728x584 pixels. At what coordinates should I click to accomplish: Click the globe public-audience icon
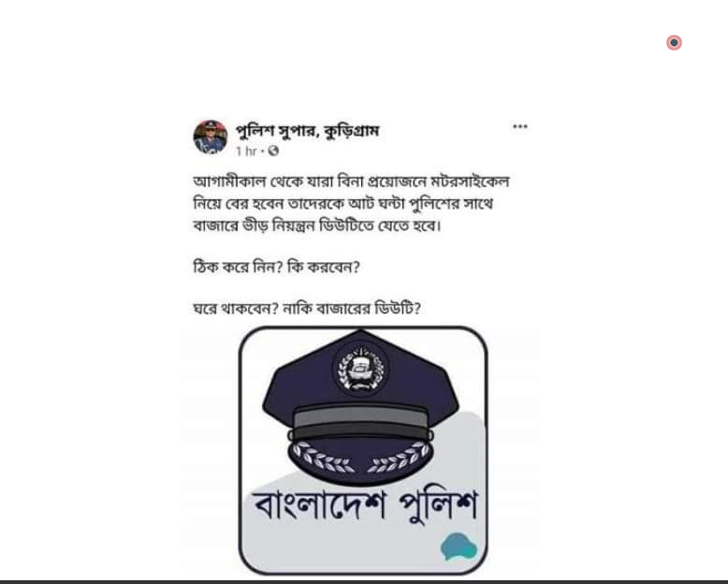coord(273,151)
